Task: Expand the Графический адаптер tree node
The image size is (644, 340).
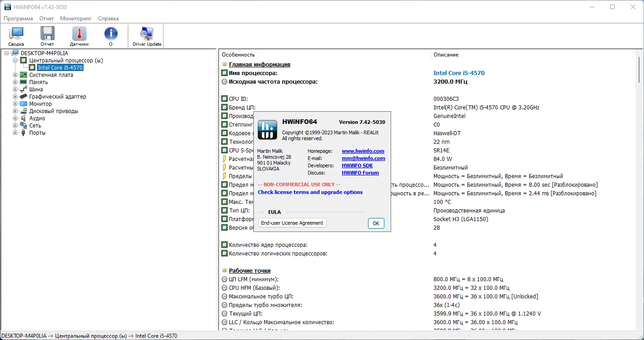Action: coord(15,97)
